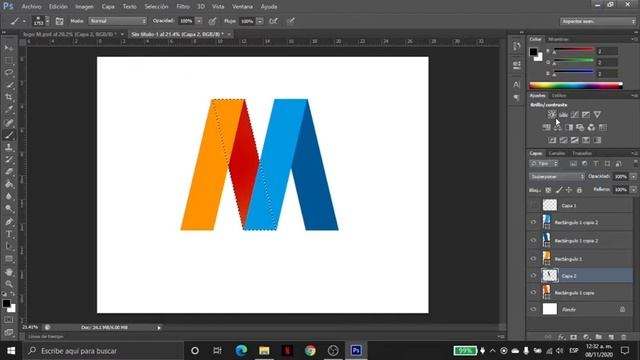640x360 pixels.
Task: Open the Ventana menu
Action: point(242,7)
